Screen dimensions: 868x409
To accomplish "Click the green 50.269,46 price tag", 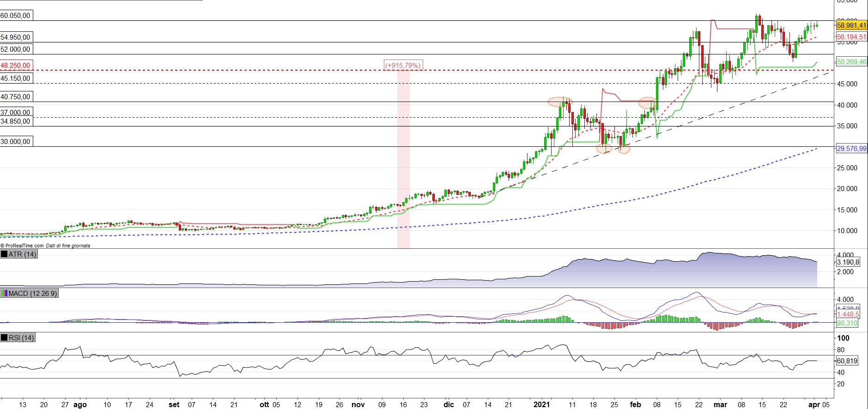I will click(x=851, y=61).
